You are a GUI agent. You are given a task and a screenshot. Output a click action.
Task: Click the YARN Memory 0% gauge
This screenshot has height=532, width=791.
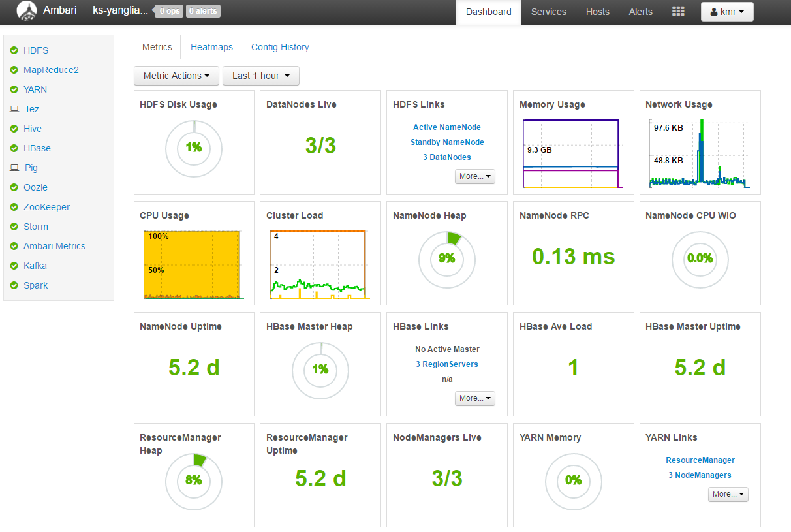coord(574,481)
